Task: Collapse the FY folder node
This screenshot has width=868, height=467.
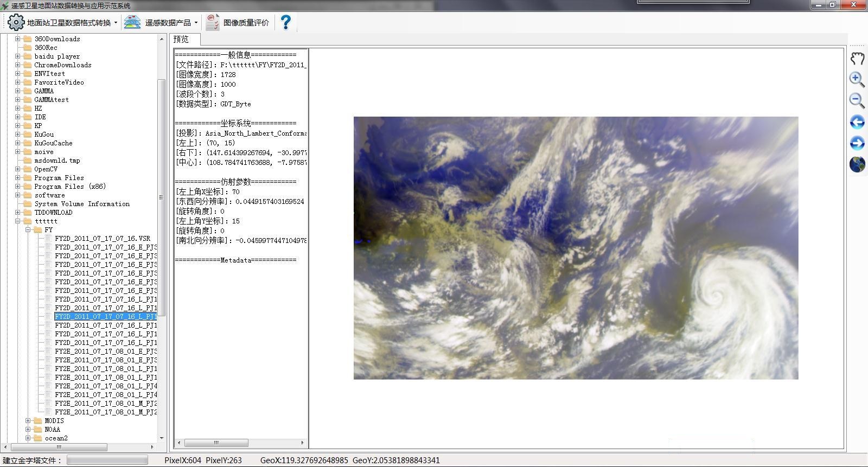Action: 28,229
